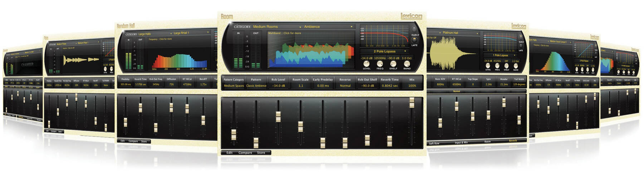This screenshot has width=644, height=179.
Task: Click the Classic Ambience pattern value
Action: click(x=256, y=86)
